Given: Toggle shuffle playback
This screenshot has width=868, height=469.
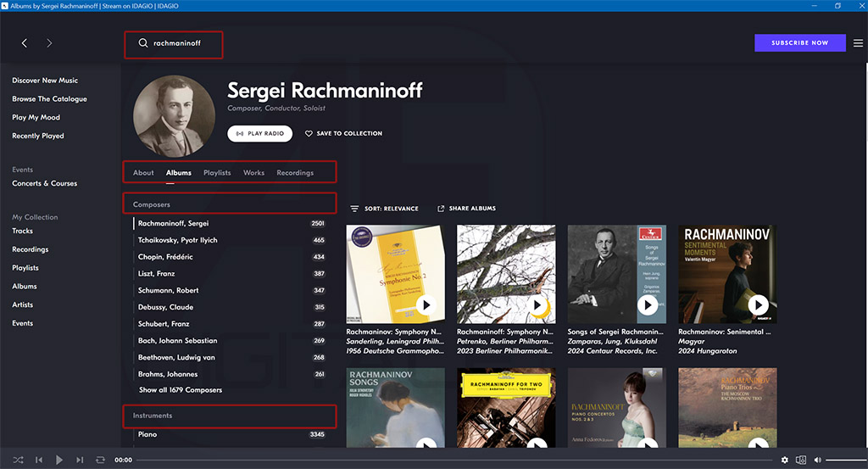Looking at the screenshot, I should pyautogui.click(x=19, y=460).
